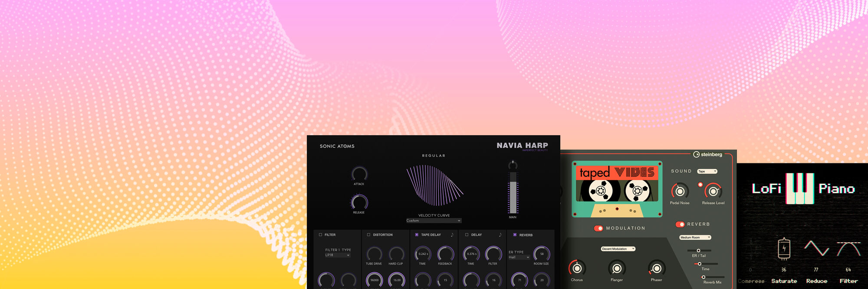
Task: Click the reverb knob showing 71 in Navia Harp
Action: coord(520,280)
